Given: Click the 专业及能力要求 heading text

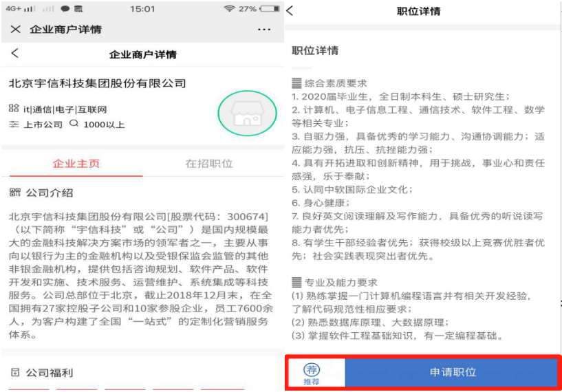Looking at the screenshot, I should (x=341, y=283).
